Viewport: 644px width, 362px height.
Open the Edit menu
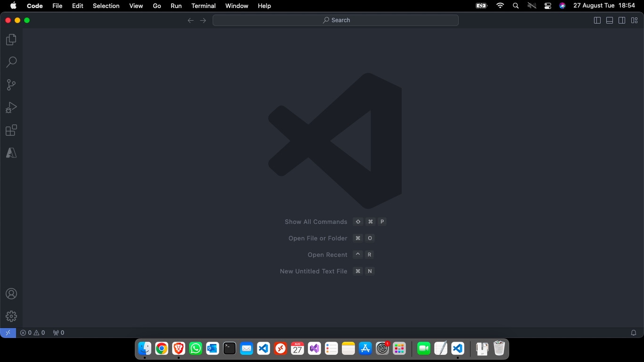tap(78, 6)
